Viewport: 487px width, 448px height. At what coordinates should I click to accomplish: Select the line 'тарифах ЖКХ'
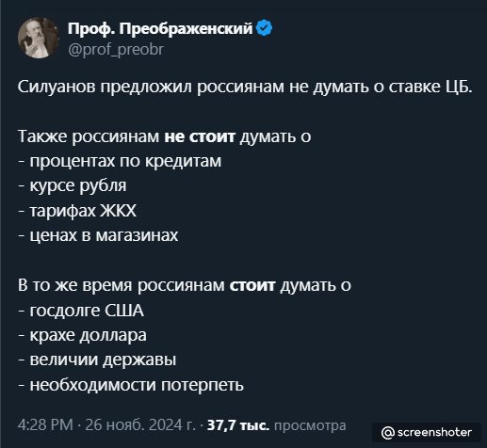pos(77,211)
